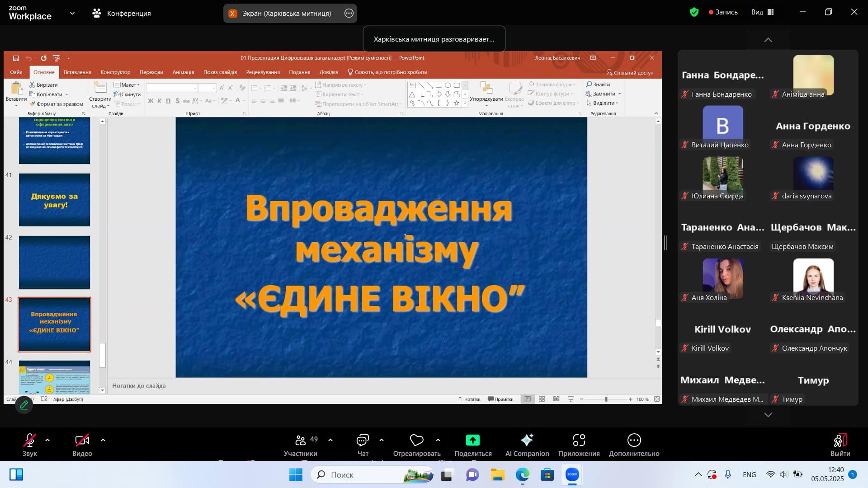Click fit slide to window icon
The image size is (868, 488).
pyautogui.click(x=657, y=399)
